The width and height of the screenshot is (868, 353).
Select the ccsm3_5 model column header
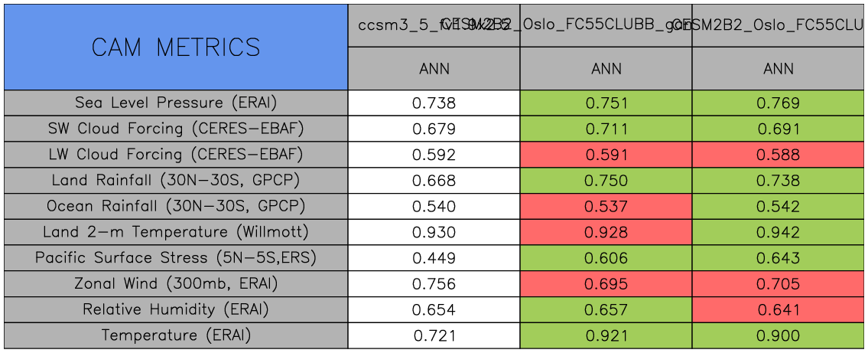[398, 25]
